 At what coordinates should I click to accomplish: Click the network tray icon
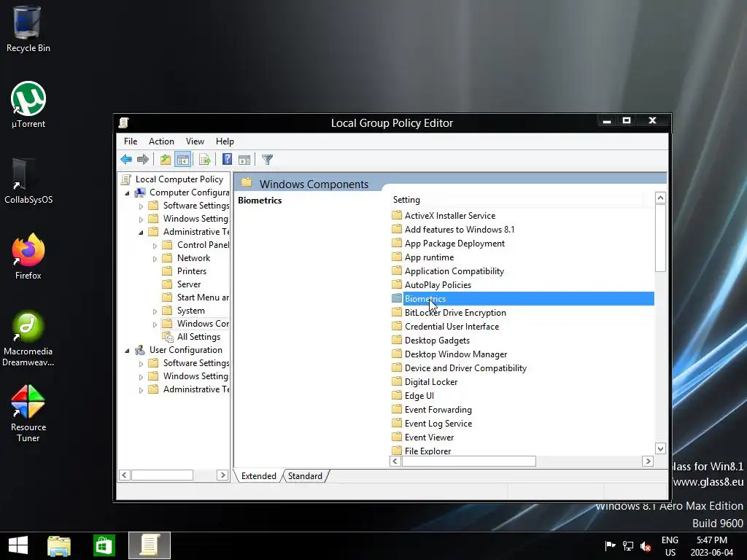click(x=628, y=545)
